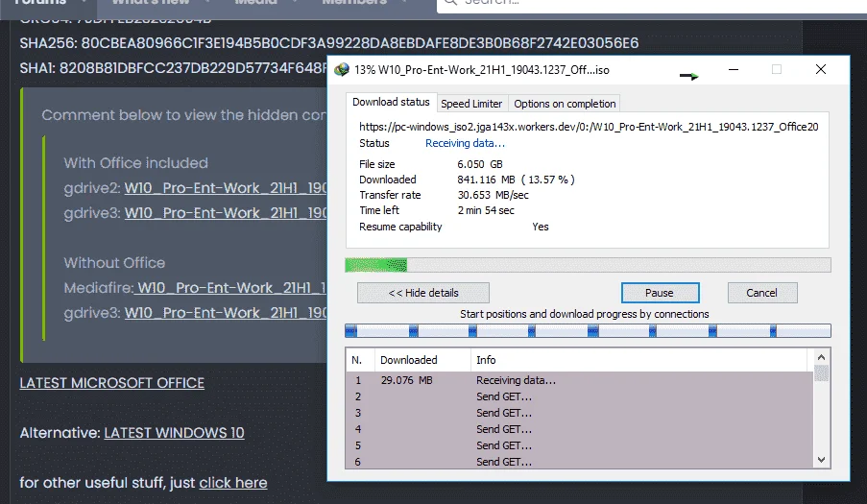Viewport: 867px width, 504px height.
Task: Select connection row 1 with 29.076 MB
Action: coord(580,380)
